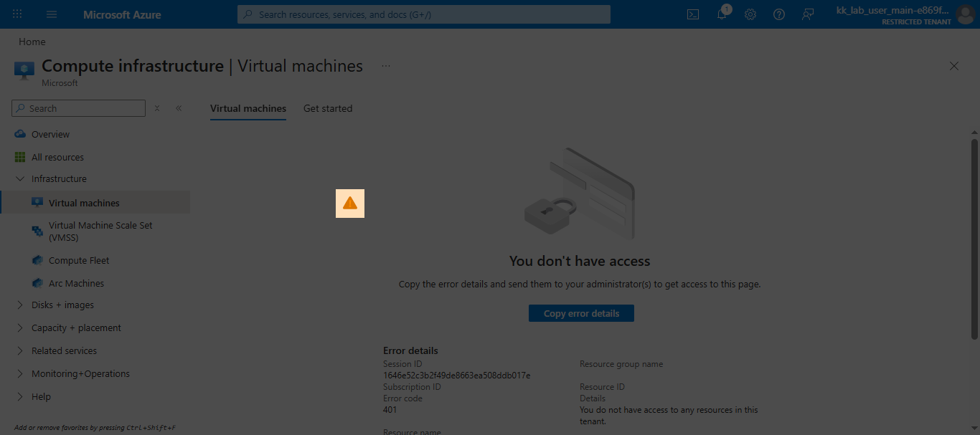Click the error code value 401
This screenshot has height=435, width=980.
point(390,410)
